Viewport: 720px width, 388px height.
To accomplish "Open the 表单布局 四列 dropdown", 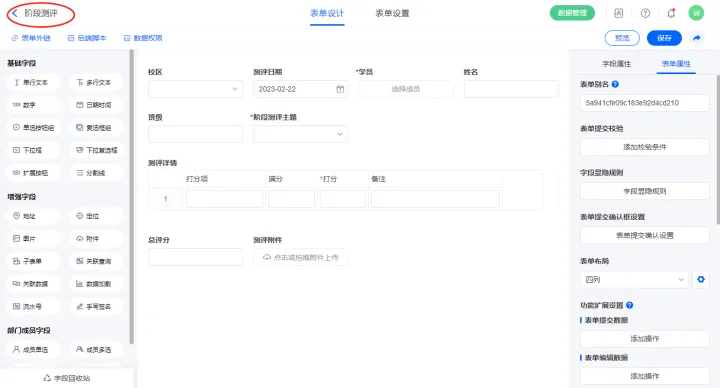I will (x=634, y=280).
